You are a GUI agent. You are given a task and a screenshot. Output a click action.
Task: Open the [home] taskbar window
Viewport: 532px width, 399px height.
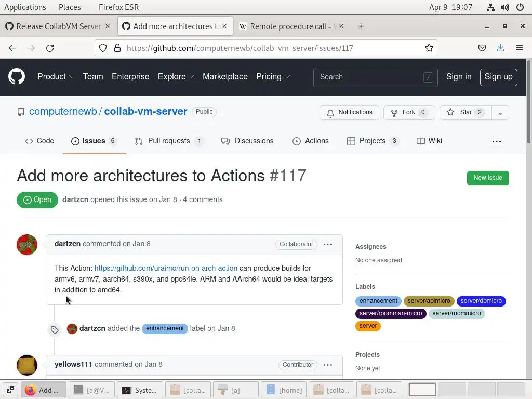tap(284, 390)
